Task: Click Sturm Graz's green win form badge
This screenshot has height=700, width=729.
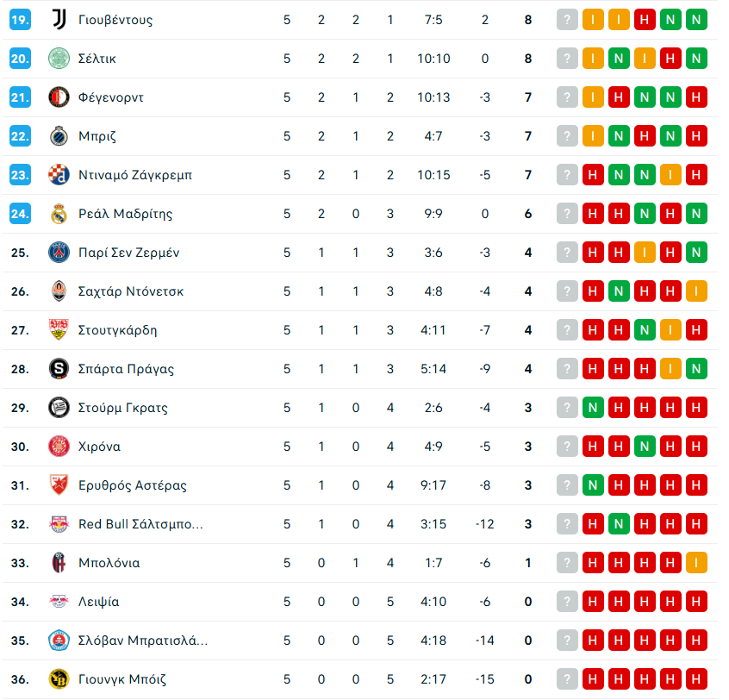Action: (x=593, y=408)
